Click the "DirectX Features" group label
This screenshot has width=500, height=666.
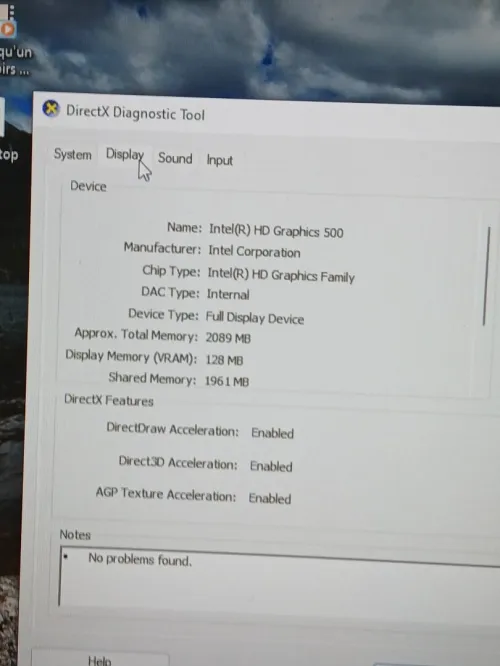tap(109, 401)
